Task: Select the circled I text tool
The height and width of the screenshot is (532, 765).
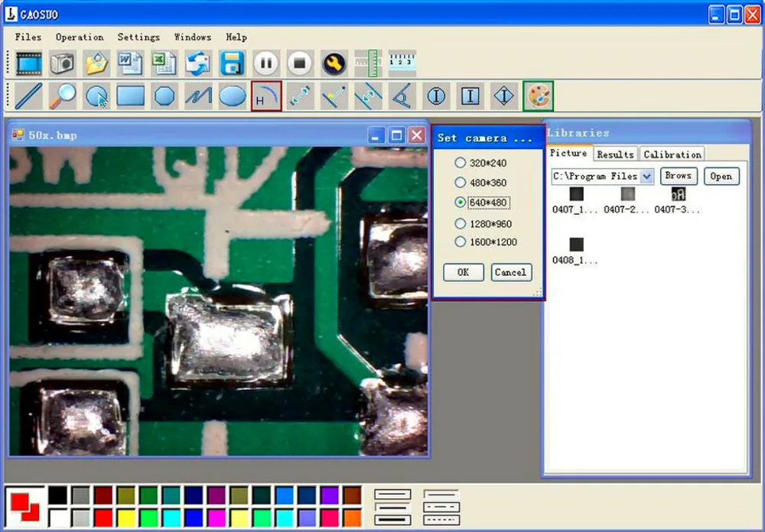Action: click(436, 96)
